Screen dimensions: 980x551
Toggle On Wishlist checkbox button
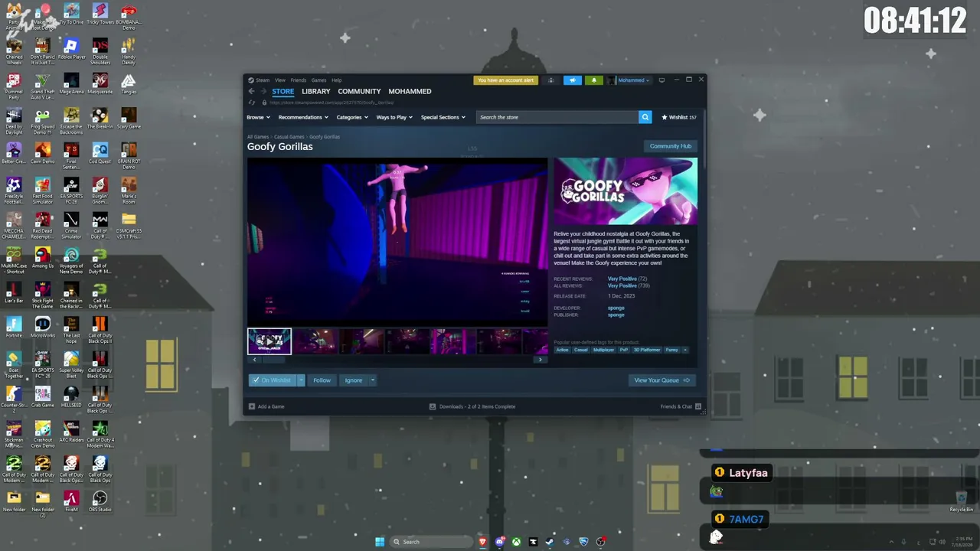(272, 380)
